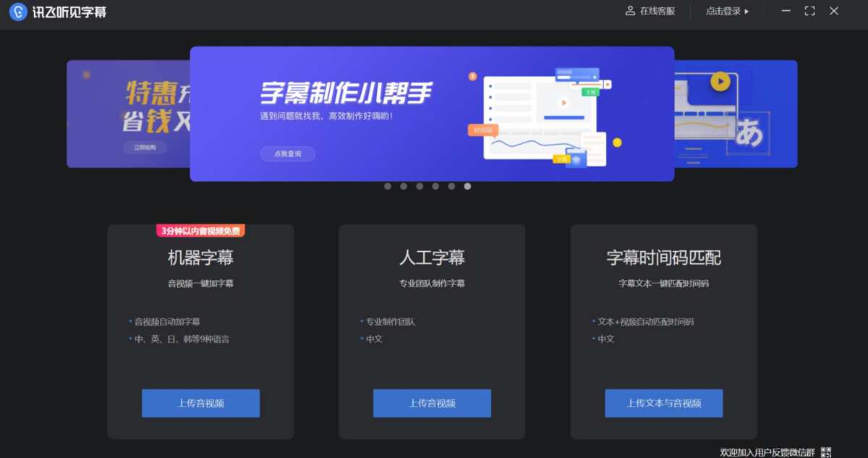This screenshot has height=458, width=868.
Task: Click 音视频一键加字幕 subtitle text
Action: tap(200, 284)
